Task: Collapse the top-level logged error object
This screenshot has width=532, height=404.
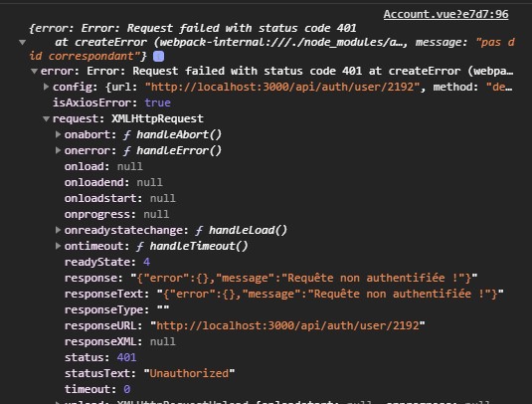Action: tap(23, 43)
